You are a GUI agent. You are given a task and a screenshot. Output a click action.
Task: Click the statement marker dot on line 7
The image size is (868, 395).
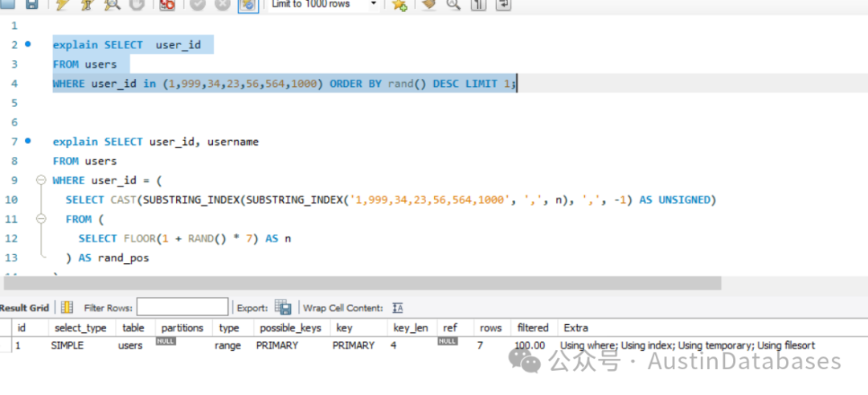click(28, 141)
